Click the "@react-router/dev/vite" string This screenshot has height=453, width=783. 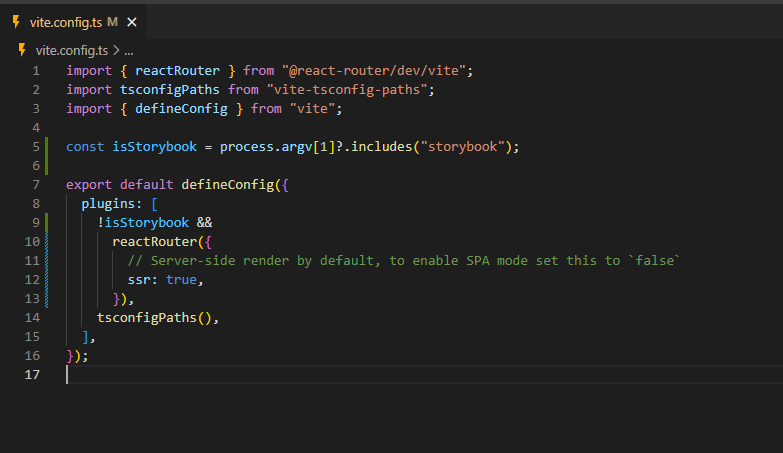click(374, 71)
